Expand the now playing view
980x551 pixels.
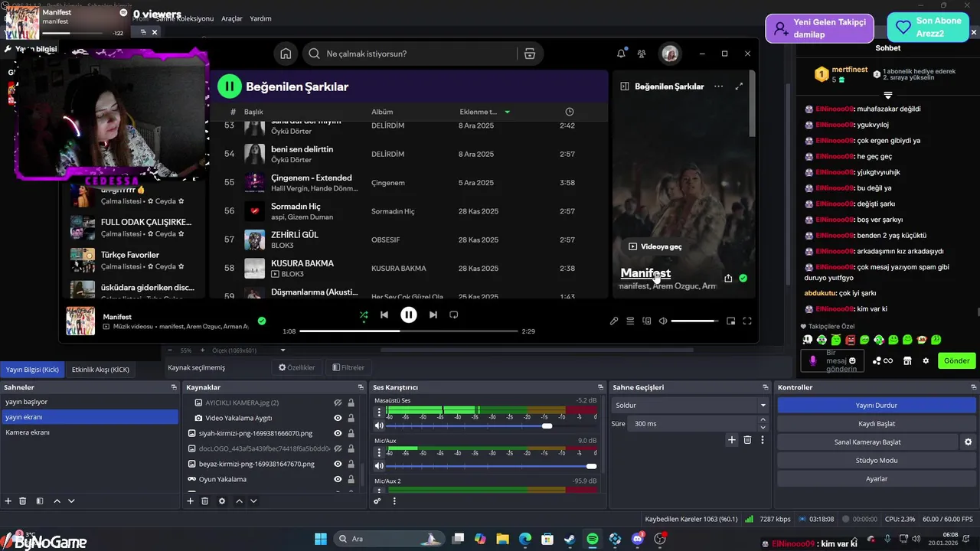click(x=739, y=86)
